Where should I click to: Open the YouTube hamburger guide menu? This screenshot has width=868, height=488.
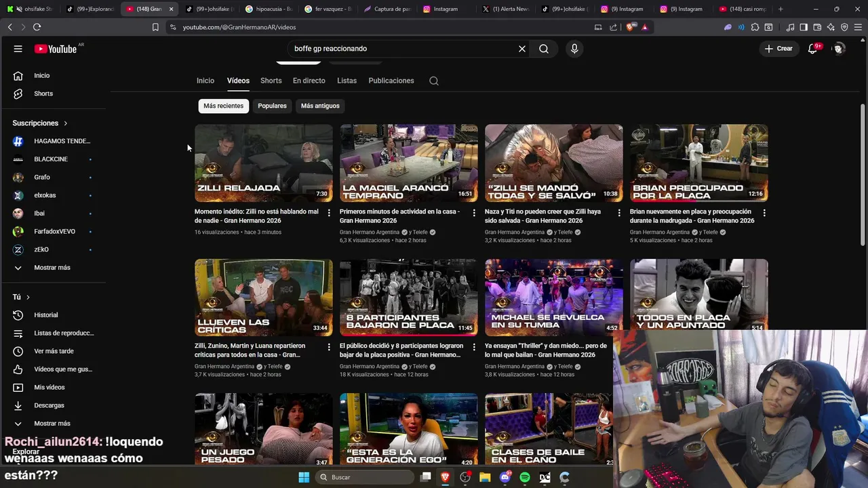coord(18,49)
